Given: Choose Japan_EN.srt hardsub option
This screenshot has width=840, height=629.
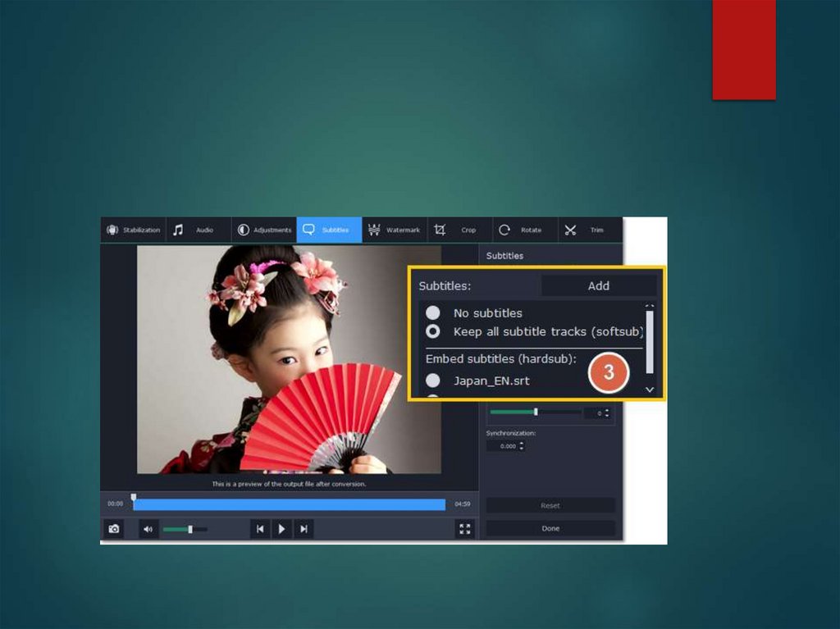Looking at the screenshot, I should [x=433, y=381].
